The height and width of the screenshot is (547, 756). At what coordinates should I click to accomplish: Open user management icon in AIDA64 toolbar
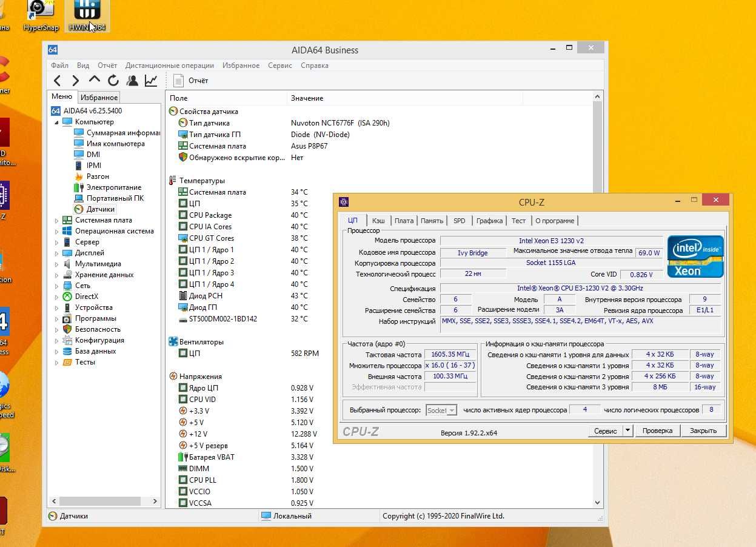(132, 80)
